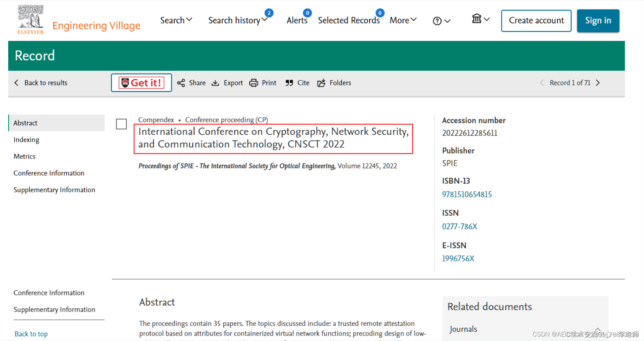Click the E-ISSN 1996756X link
Screen dimensions: 644x341
pos(458,259)
